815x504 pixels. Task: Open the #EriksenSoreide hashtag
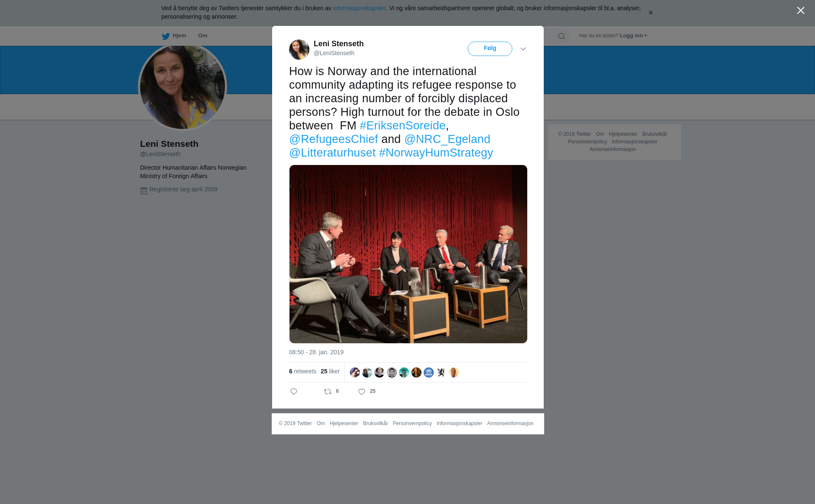402,126
